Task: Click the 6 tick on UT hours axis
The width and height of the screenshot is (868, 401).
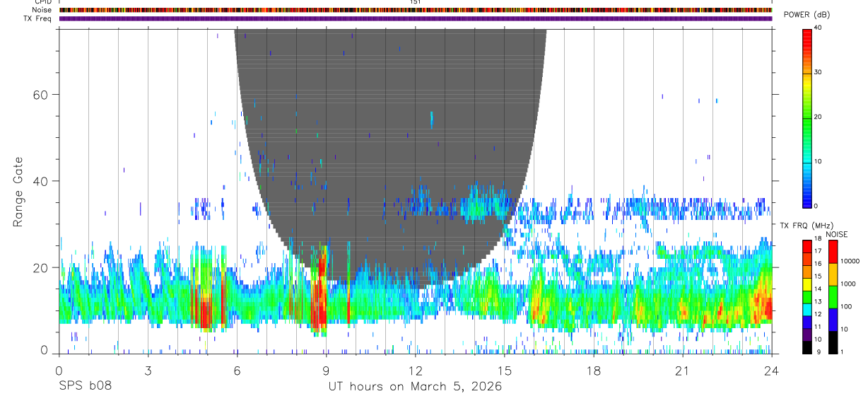Action: tap(237, 371)
